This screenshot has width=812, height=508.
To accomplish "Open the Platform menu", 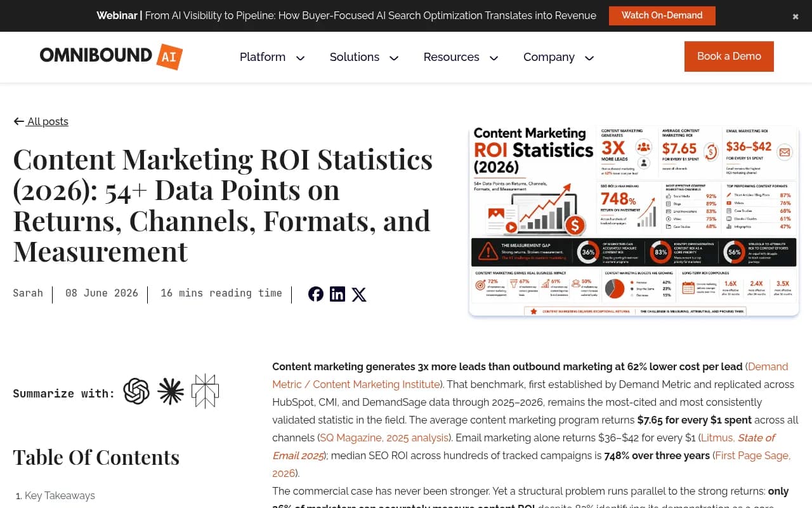I will 263,57.
